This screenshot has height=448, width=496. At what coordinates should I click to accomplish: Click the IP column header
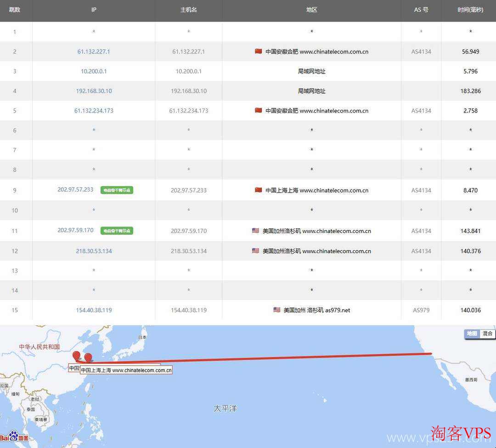(94, 10)
